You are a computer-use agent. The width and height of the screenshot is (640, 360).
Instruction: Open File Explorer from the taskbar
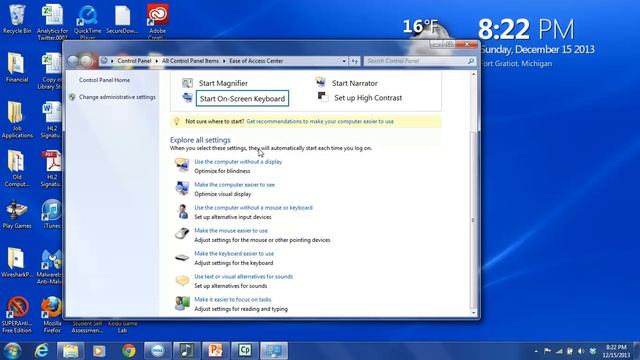70,351
